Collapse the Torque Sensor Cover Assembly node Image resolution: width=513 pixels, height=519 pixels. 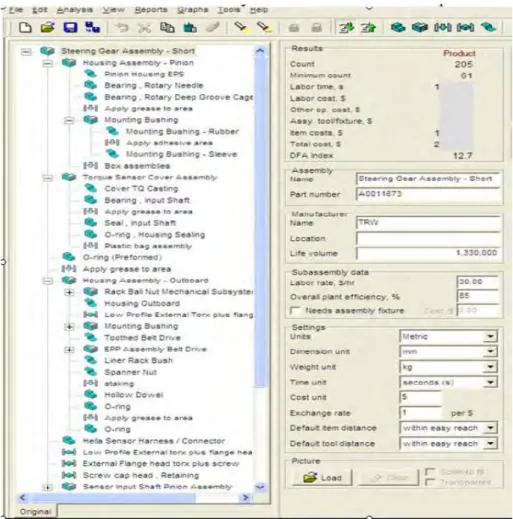(x=48, y=178)
